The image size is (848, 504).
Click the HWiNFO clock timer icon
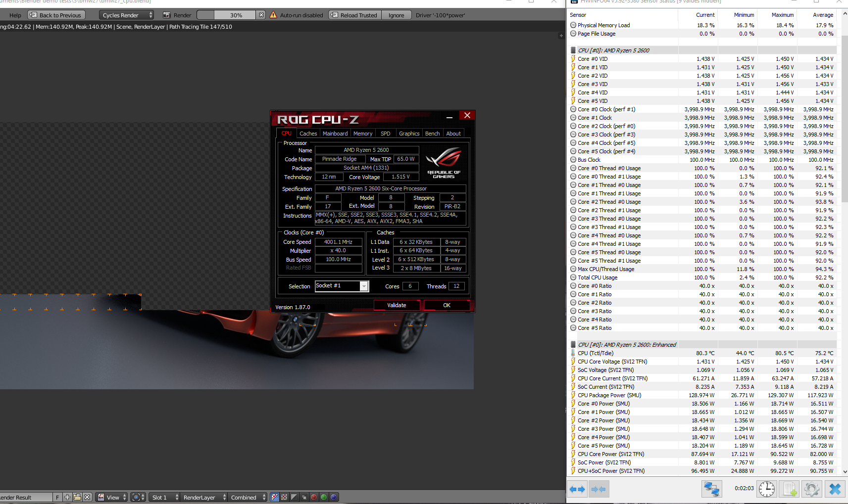[767, 489]
